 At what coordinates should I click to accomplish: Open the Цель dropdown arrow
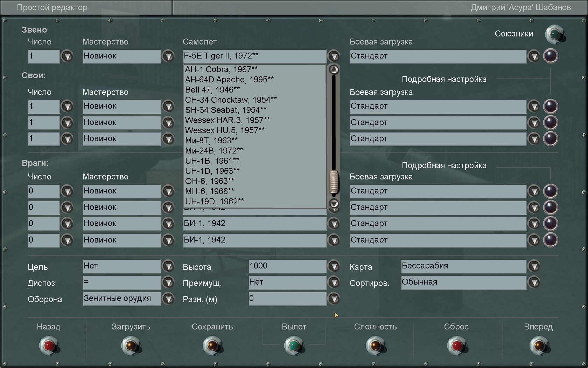168,266
